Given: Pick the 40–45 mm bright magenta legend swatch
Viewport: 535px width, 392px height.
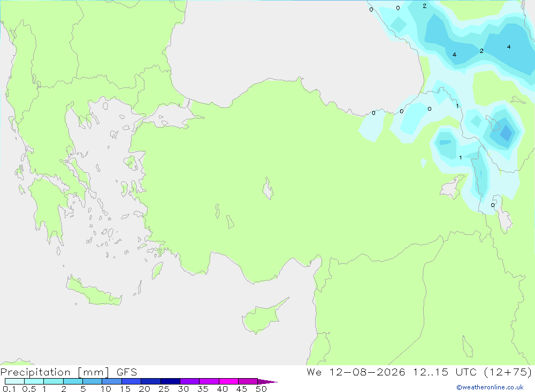Looking at the screenshot, I should click(x=228, y=381).
